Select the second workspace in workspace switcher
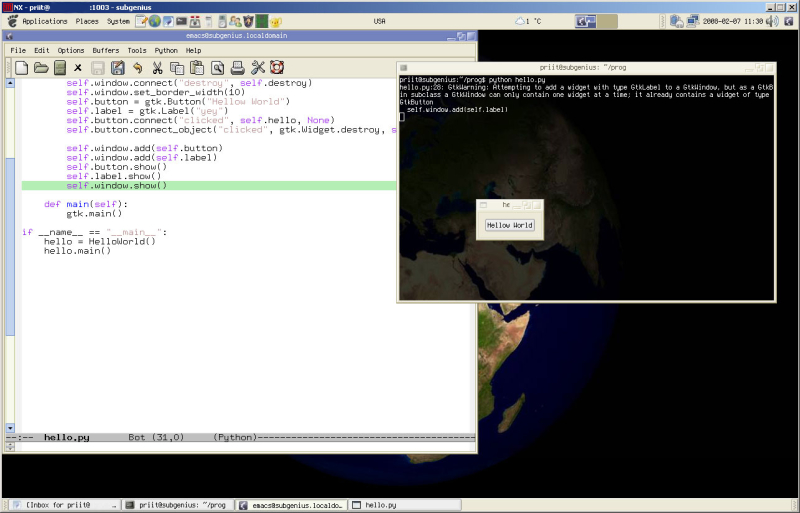The width and height of the screenshot is (800, 513). coord(607,21)
